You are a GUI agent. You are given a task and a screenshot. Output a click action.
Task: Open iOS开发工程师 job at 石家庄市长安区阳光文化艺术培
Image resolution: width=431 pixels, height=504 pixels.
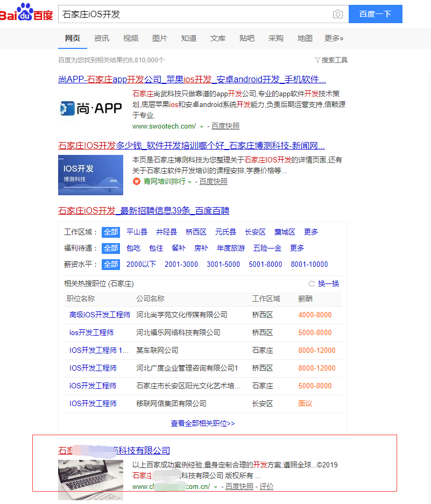pos(93,386)
